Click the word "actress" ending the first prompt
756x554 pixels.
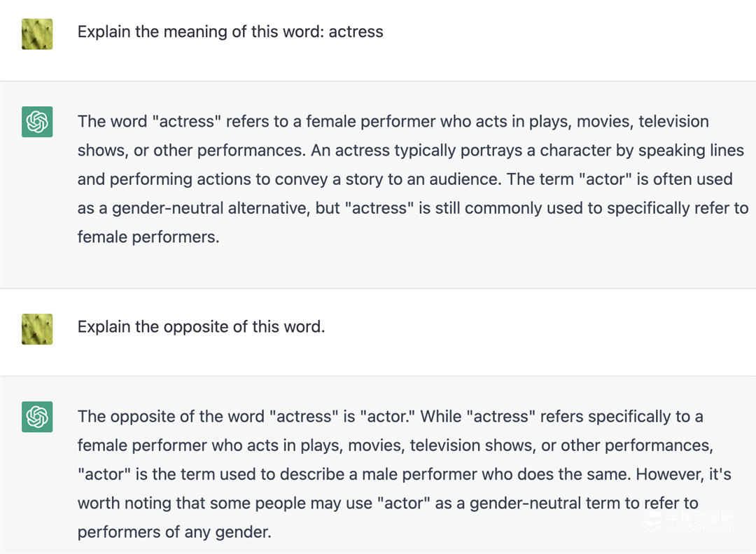tap(356, 32)
